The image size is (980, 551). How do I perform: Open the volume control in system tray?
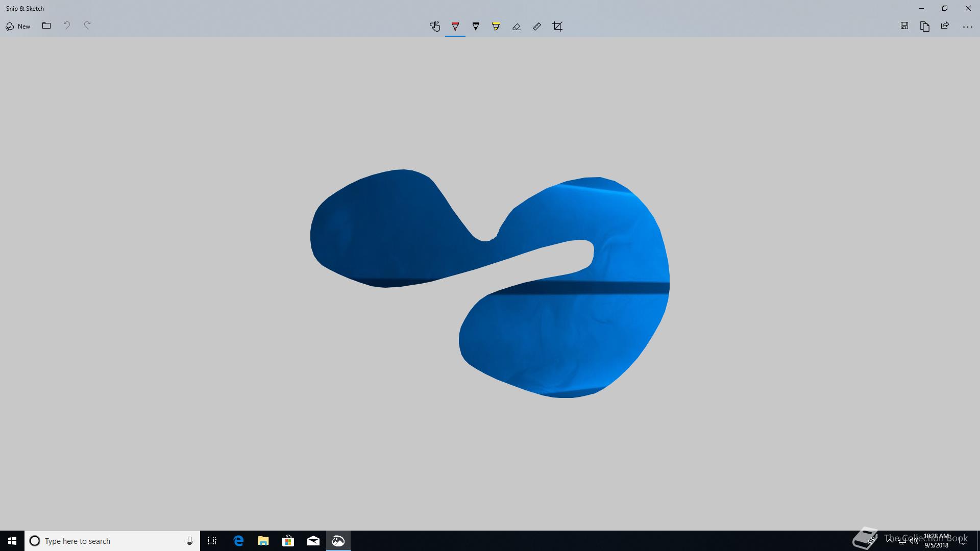point(914,541)
